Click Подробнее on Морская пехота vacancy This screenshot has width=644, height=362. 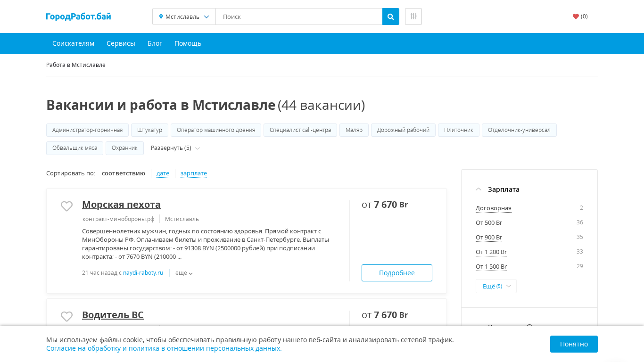pos(397,273)
